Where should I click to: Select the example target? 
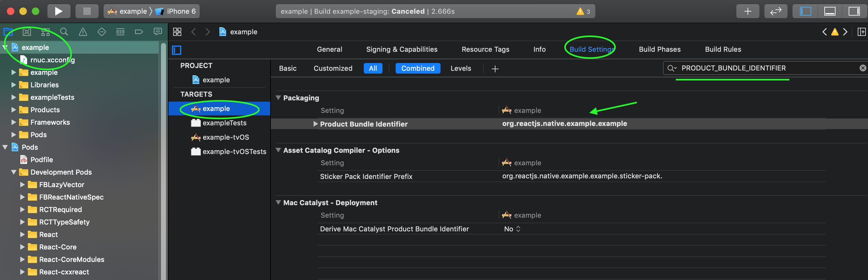pyautogui.click(x=219, y=109)
